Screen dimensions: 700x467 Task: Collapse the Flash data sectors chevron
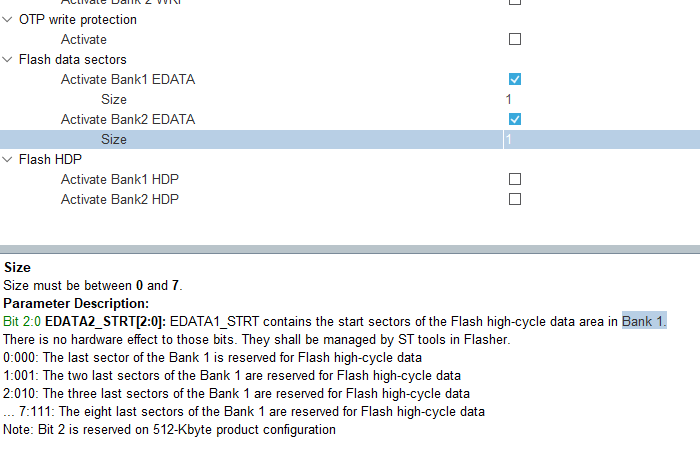tap(8, 60)
